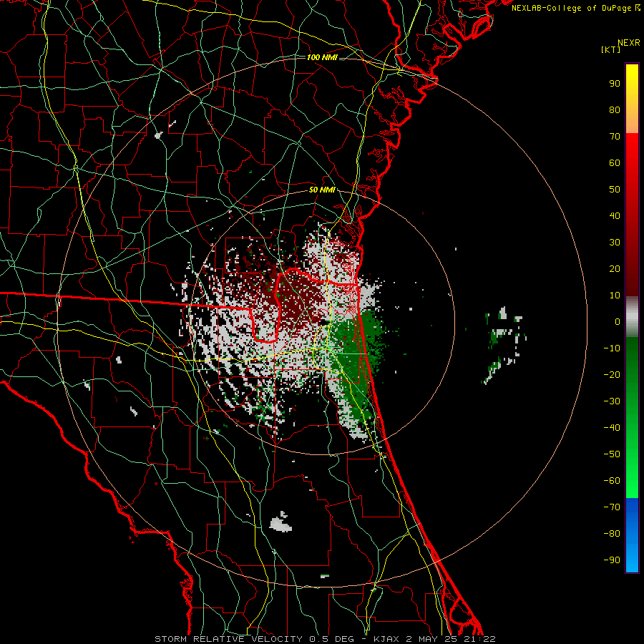Click the 50 NMI range ring label
Image resolution: width=644 pixels, height=644 pixels.
pyautogui.click(x=322, y=190)
